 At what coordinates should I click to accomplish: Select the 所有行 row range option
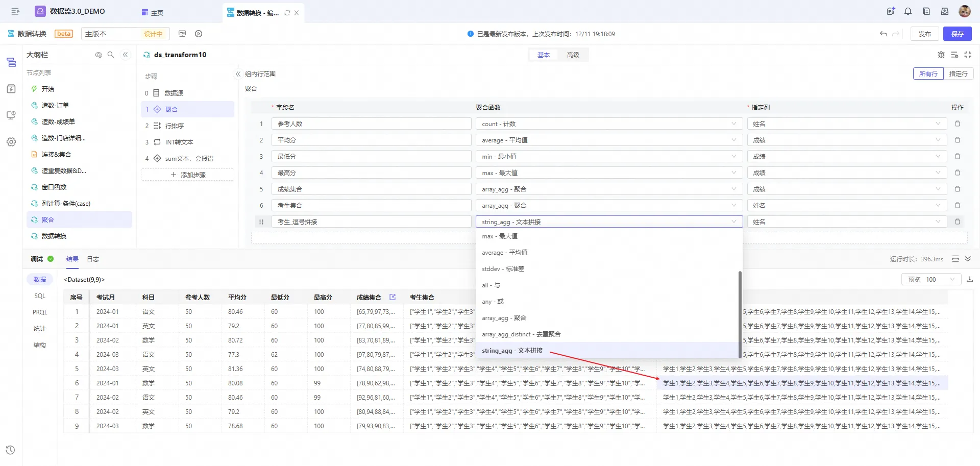(x=928, y=74)
